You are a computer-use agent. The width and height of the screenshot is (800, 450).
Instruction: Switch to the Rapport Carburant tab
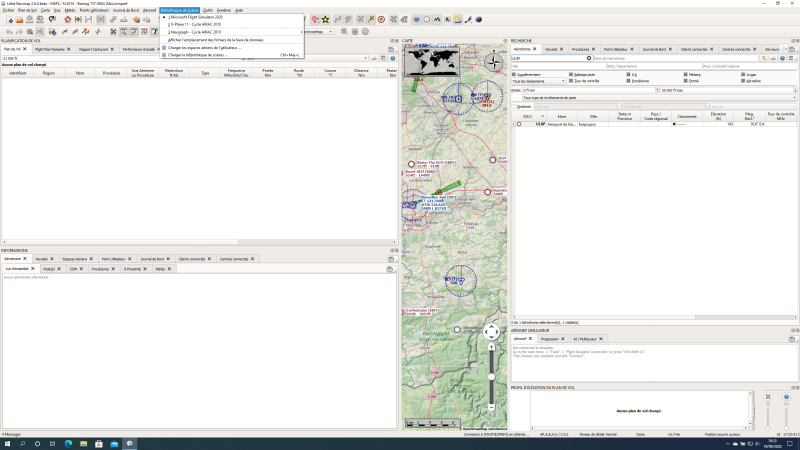pyautogui.click(x=93, y=49)
